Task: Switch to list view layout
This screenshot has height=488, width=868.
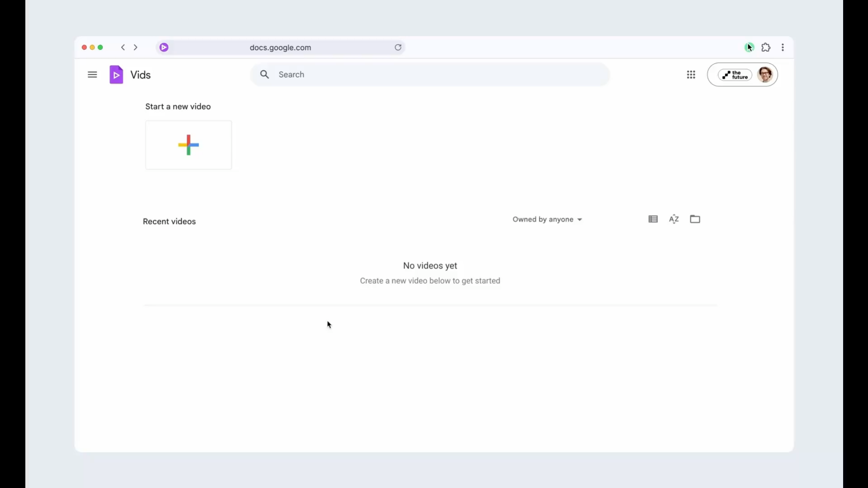Action: click(653, 219)
